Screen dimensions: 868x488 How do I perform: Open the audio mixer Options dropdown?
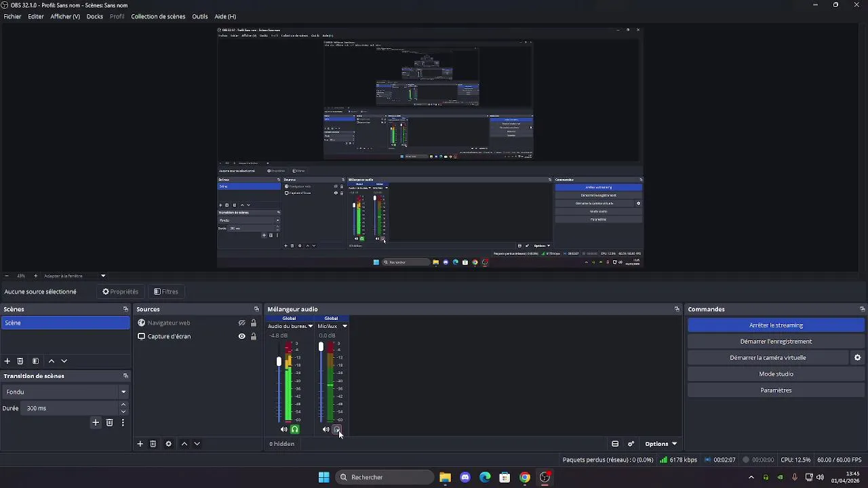coord(660,444)
